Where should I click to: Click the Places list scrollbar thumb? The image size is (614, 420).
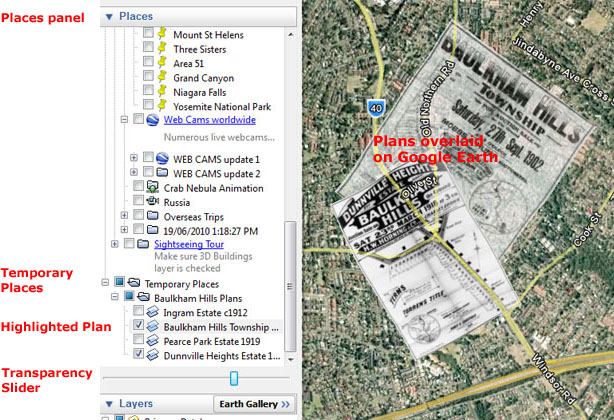point(290,287)
